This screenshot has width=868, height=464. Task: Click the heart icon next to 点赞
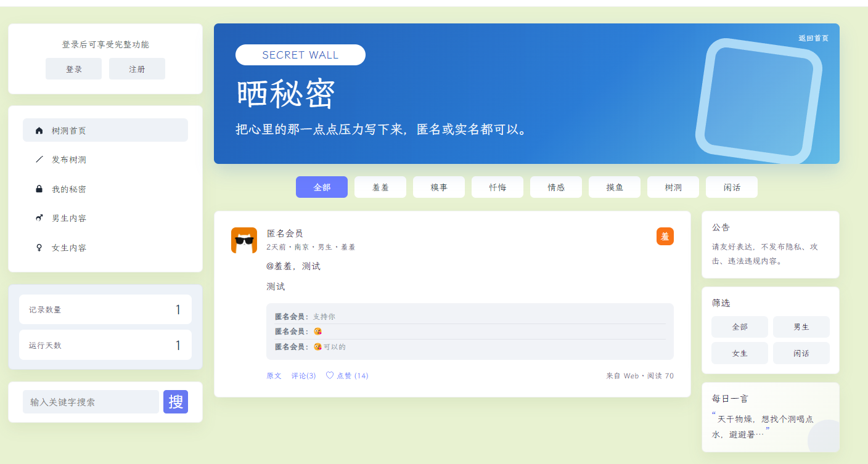[x=330, y=375]
